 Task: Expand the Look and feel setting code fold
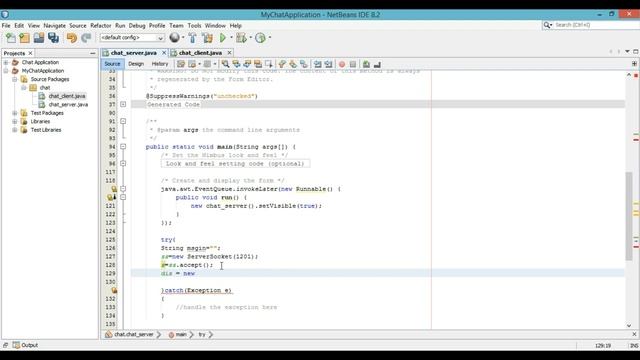(x=123, y=164)
